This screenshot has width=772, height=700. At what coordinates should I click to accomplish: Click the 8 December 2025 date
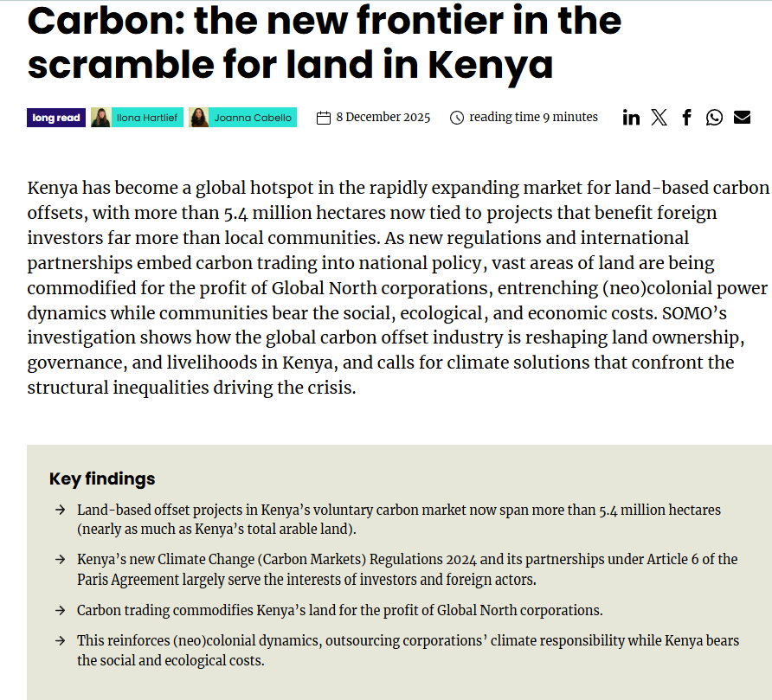(383, 118)
